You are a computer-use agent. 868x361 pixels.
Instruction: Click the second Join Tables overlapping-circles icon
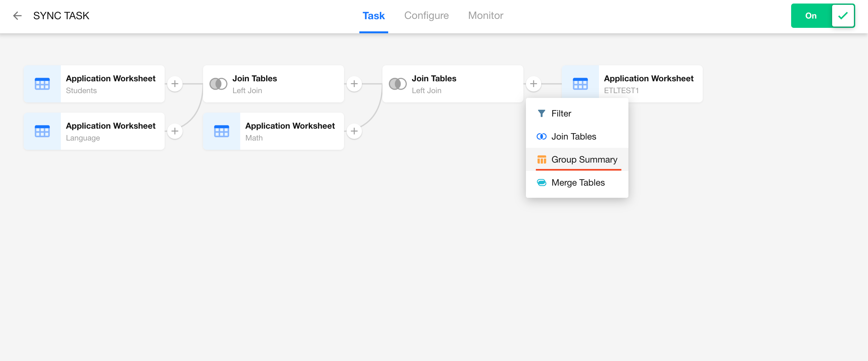[397, 84]
